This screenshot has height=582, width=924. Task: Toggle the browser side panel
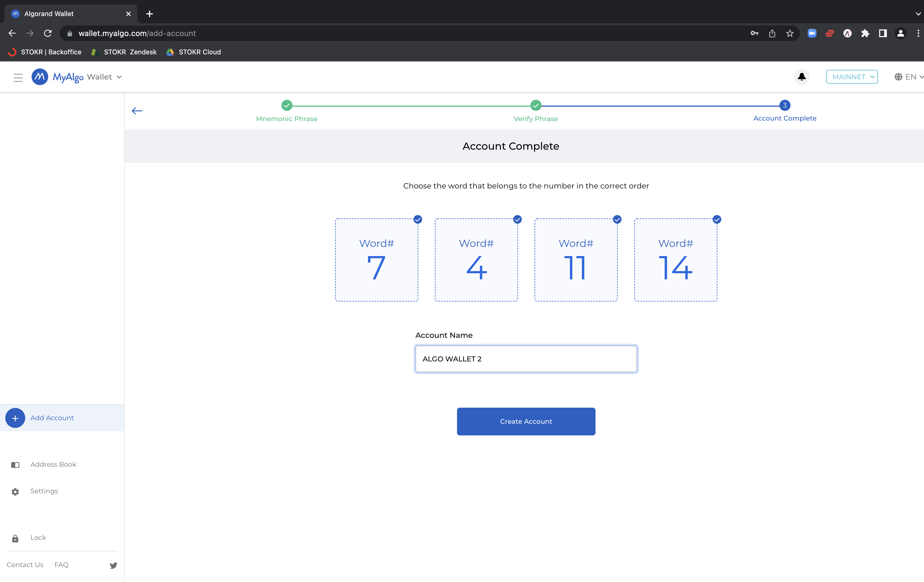point(882,34)
